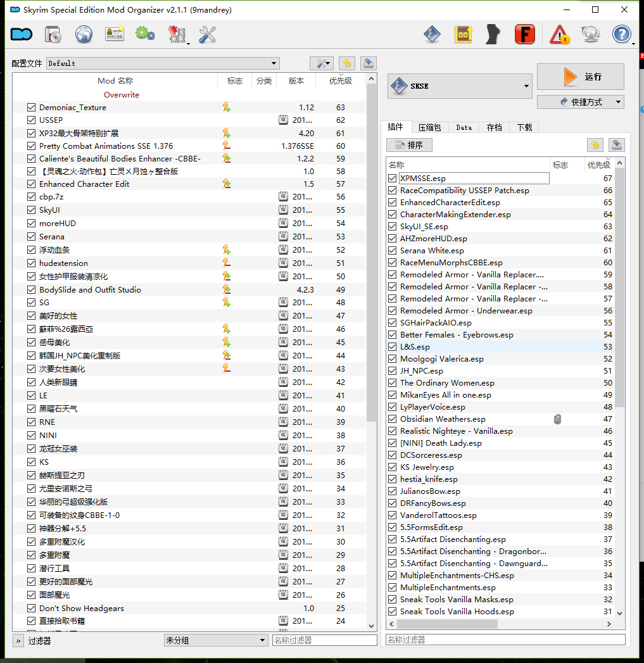The image size is (644, 663).
Task: Uncheck KS Jewelry.esp plugin
Action: (x=393, y=467)
